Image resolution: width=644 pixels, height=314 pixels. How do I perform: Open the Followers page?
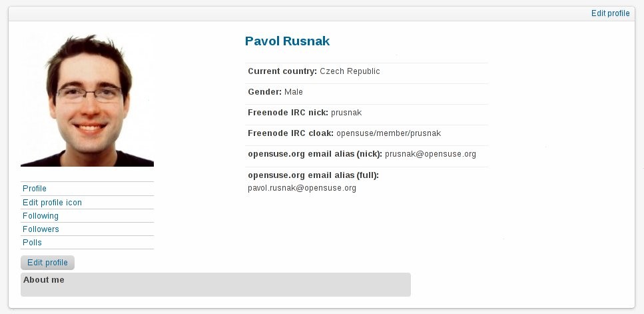click(x=41, y=229)
